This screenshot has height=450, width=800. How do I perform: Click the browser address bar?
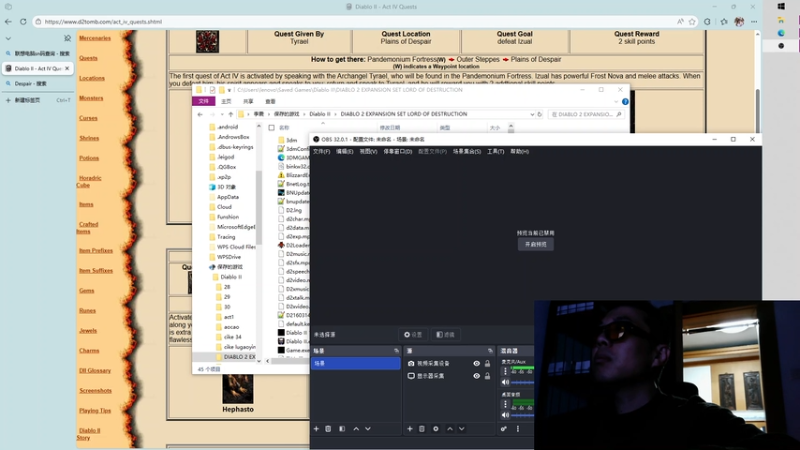point(357,22)
